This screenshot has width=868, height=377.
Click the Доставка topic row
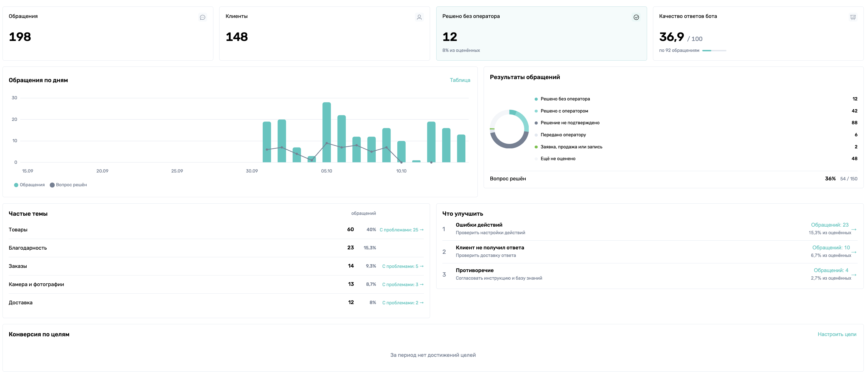coord(216,302)
